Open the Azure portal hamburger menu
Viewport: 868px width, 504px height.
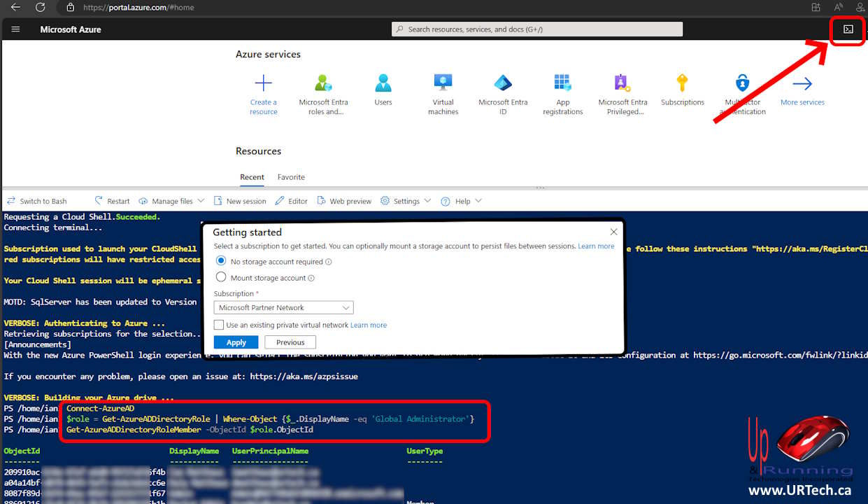(x=15, y=29)
